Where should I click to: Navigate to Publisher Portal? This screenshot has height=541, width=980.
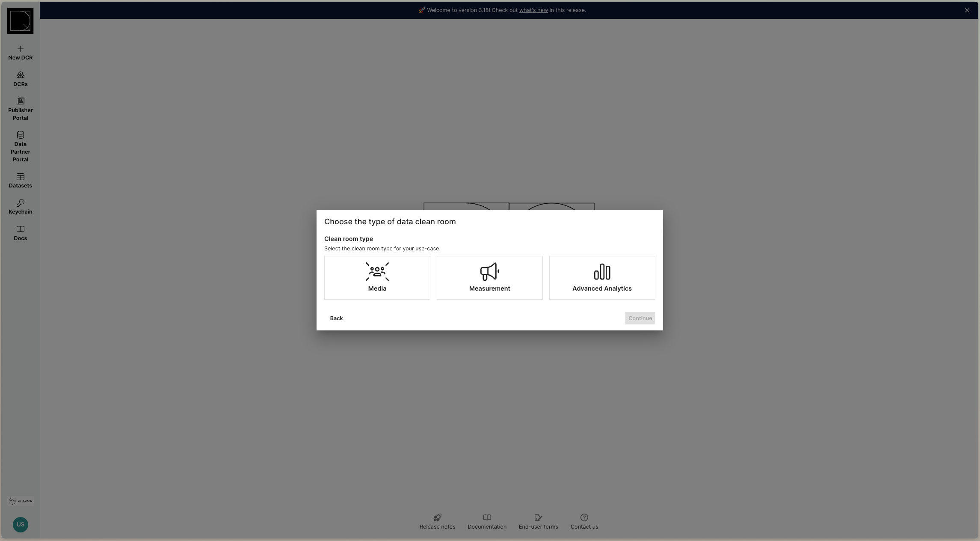[x=20, y=109]
